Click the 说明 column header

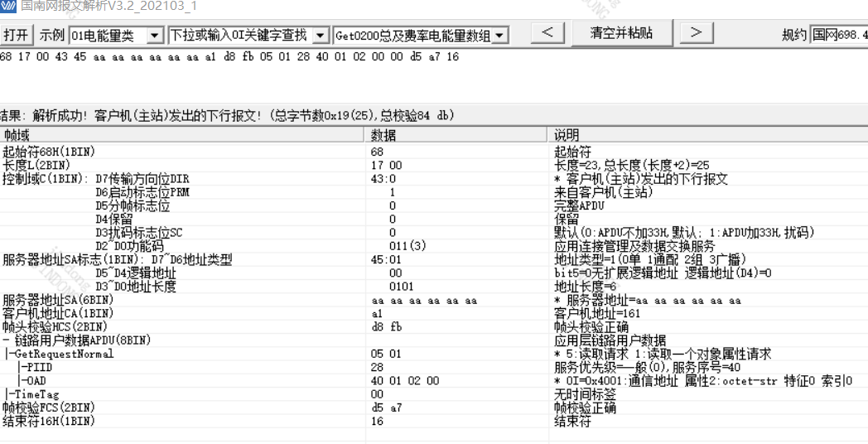click(x=709, y=135)
